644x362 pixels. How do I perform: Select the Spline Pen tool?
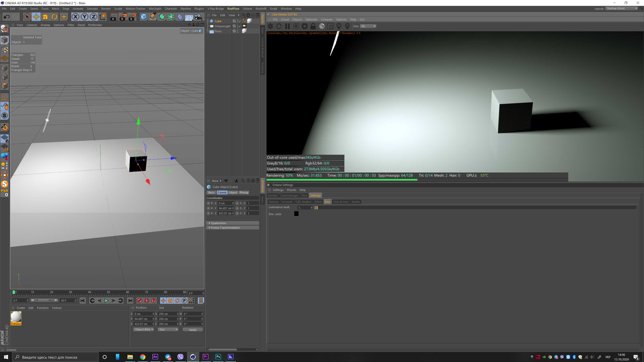153,17
